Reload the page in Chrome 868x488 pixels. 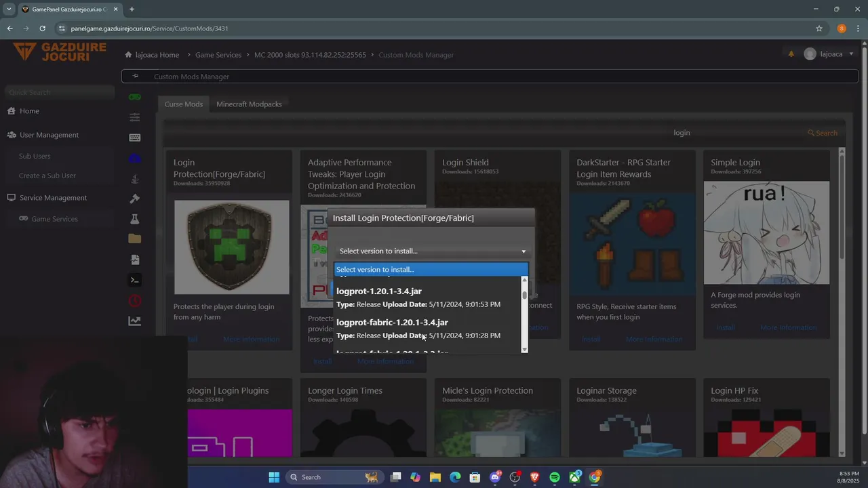(x=42, y=28)
